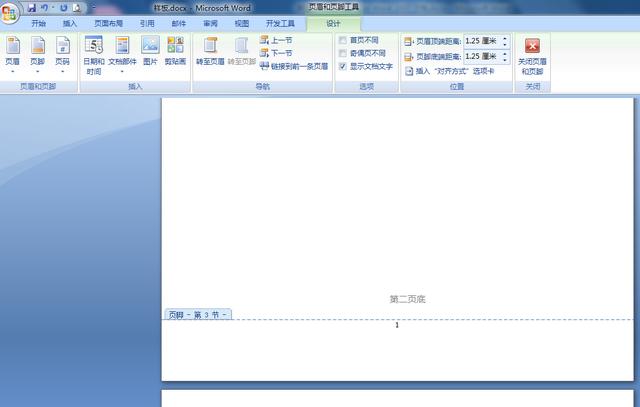This screenshot has height=407, width=640.
Task: Select the 设计 tab under header tools
Action: (x=333, y=24)
